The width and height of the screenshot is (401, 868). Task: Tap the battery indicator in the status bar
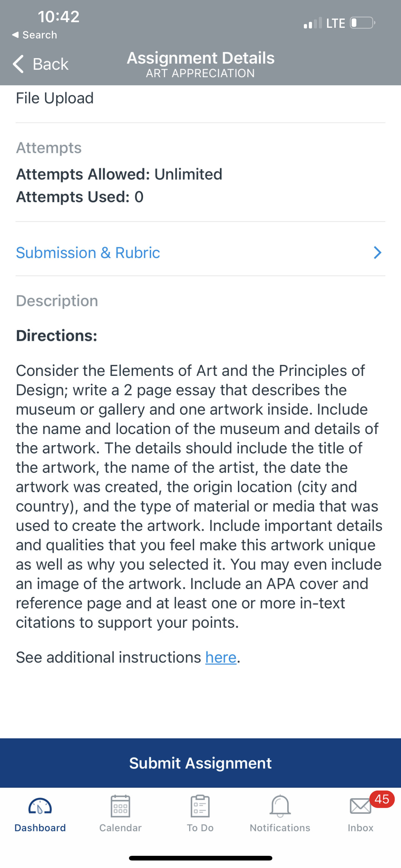(x=362, y=23)
